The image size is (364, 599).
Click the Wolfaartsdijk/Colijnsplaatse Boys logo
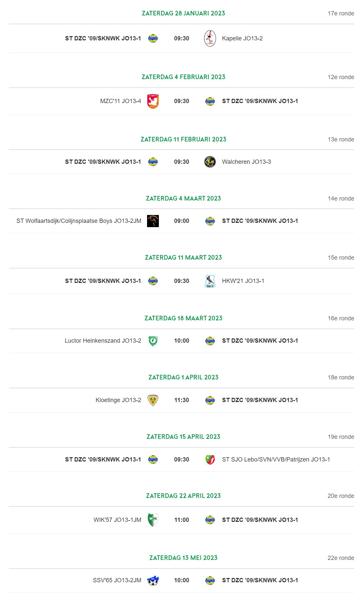tap(153, 221)
